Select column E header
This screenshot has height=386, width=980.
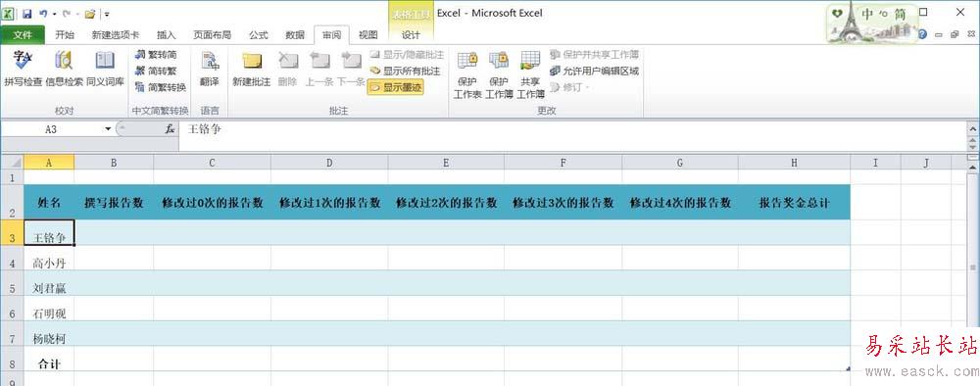(446, 163)
